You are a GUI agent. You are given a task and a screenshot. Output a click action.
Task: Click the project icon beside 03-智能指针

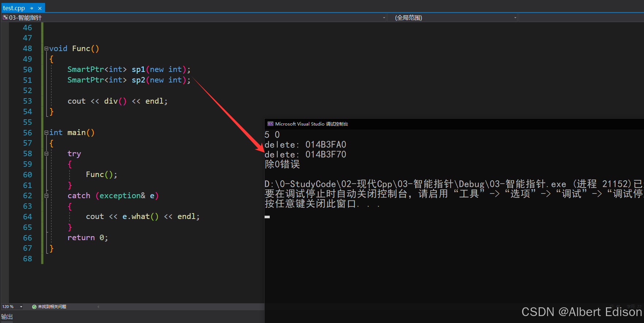(x=5, y=18)
